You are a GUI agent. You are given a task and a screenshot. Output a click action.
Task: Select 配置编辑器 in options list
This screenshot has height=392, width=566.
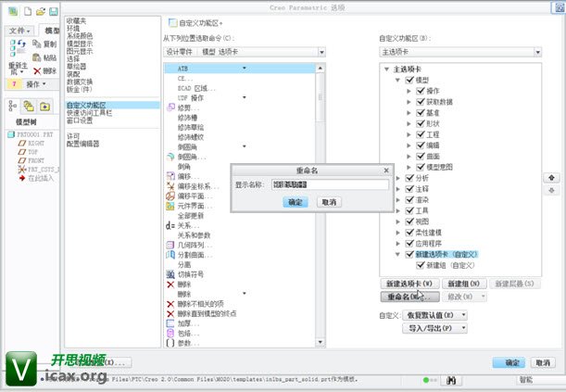[82, 144]
